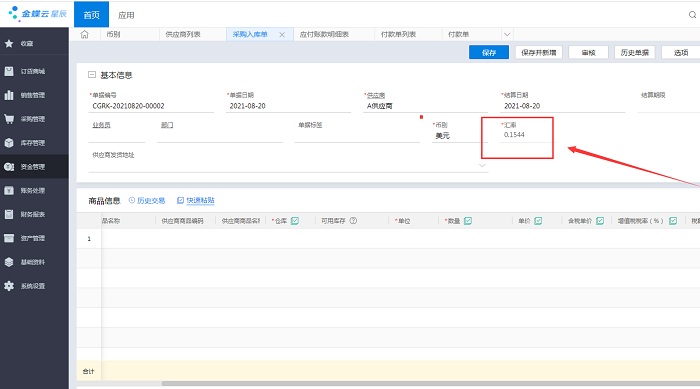Viewport: 700px width, 389px height.
Task: Open 财务报表 financial reports module
Action: [x=34, y=214]
